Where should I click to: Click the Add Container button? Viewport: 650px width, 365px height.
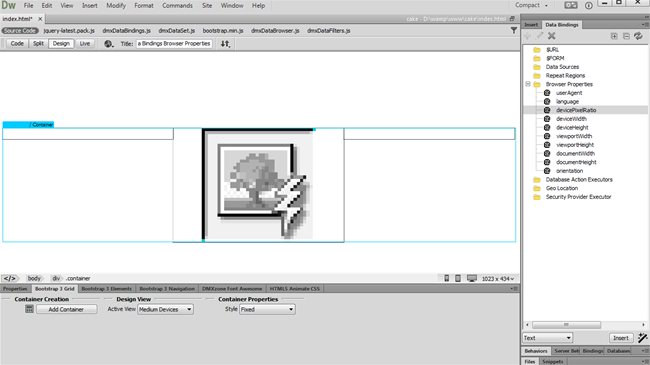66,309
